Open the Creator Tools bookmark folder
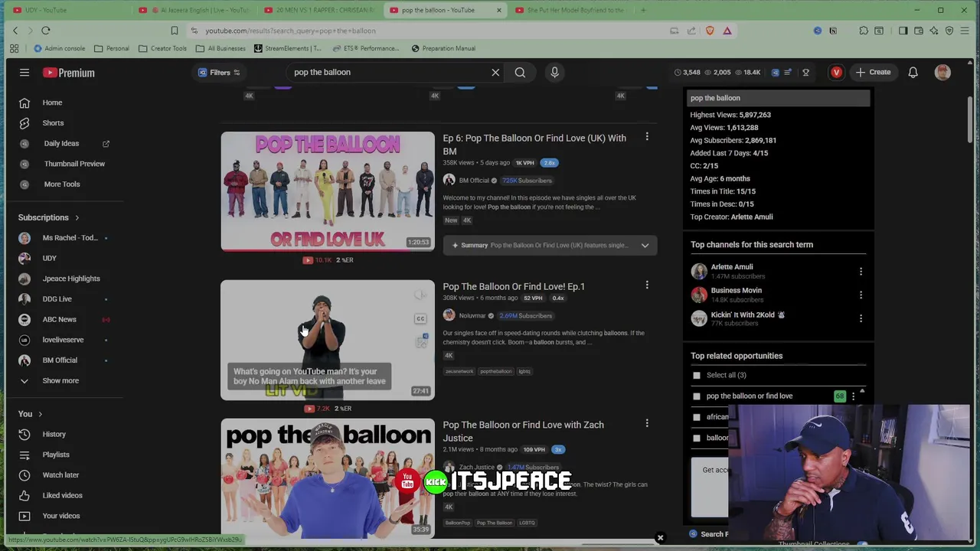980x551 pixels. (162, 48)
